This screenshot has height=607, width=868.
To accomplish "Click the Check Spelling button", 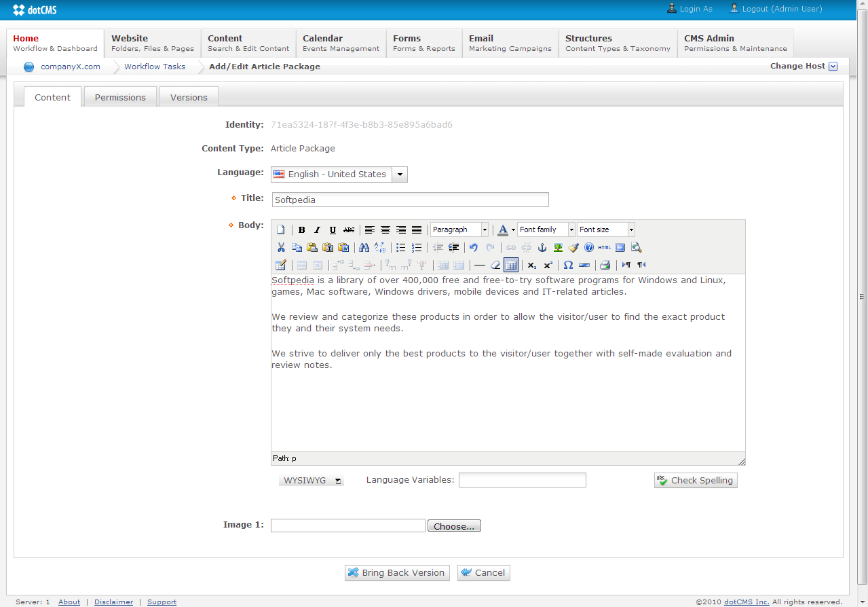I will 696,480.
